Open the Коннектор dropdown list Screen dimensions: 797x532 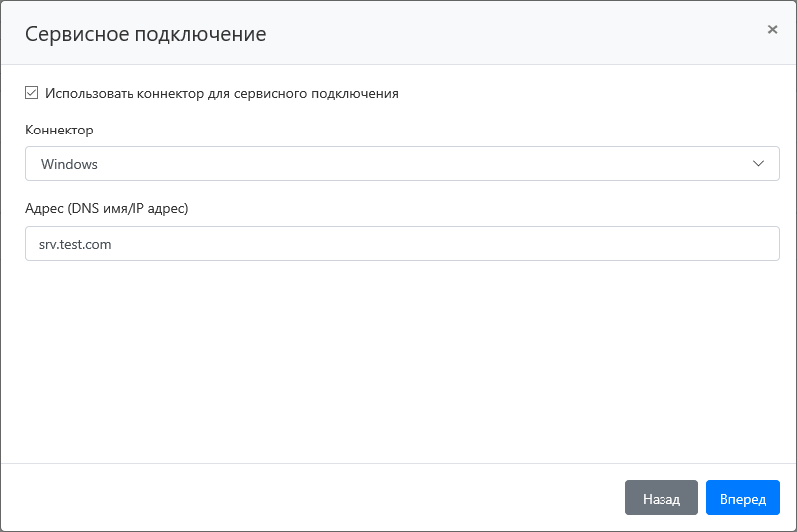pos(401,164)
